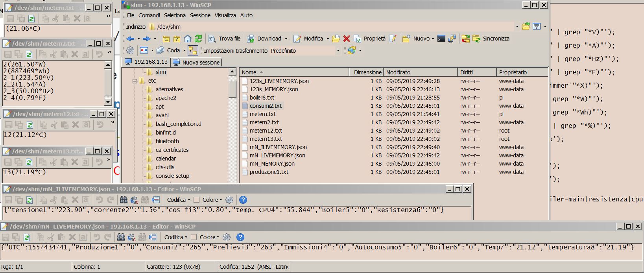The image size is (644, 273).
Task: Click the compare directories icon
Action: 466,39
